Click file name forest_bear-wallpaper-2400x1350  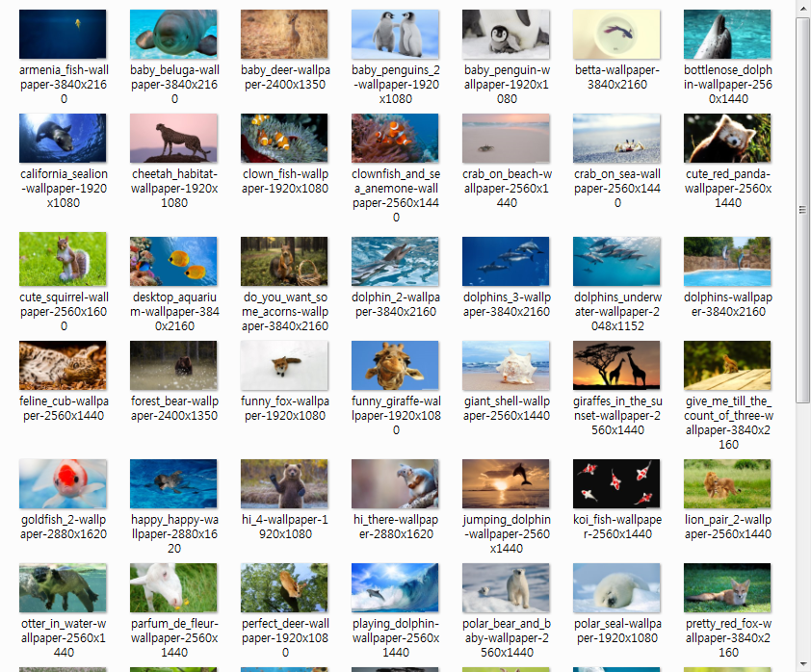174,408
